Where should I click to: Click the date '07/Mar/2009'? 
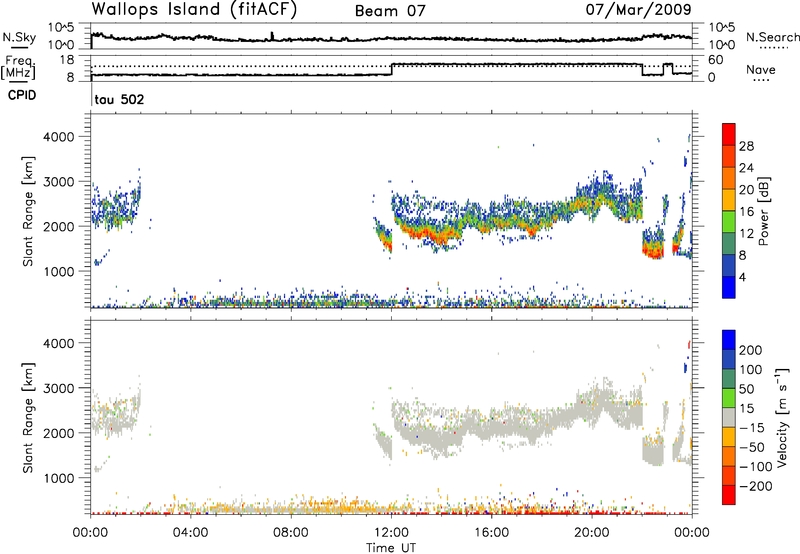(x=638, y=9)
